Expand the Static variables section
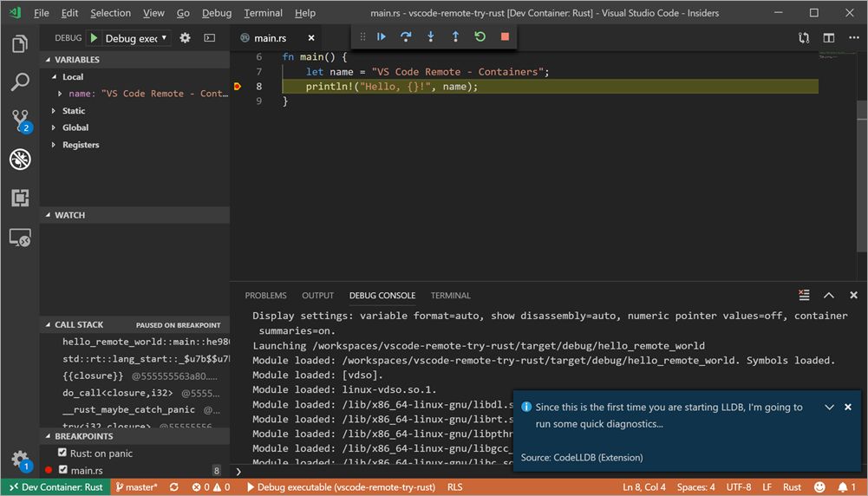 click(x=74, y=111)
